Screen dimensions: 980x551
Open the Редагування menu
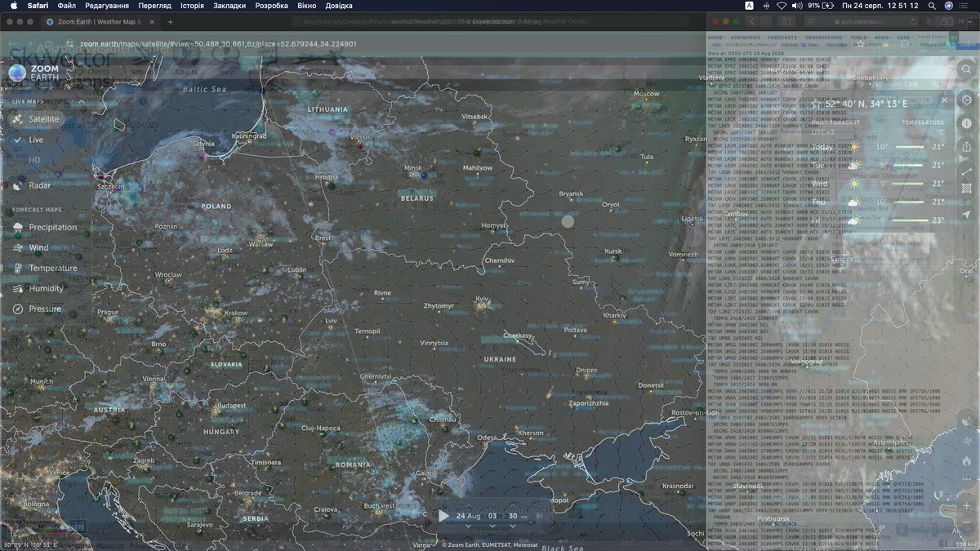(107, 6)
